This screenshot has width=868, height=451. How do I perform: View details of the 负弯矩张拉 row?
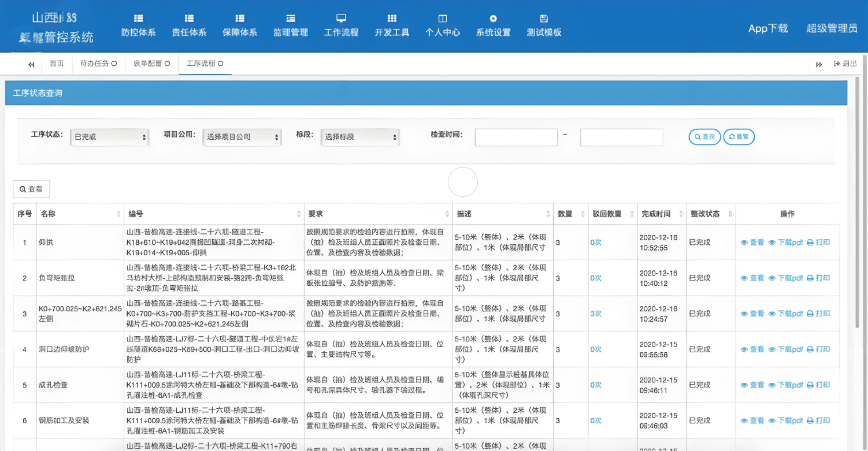[x=752, y=278]
